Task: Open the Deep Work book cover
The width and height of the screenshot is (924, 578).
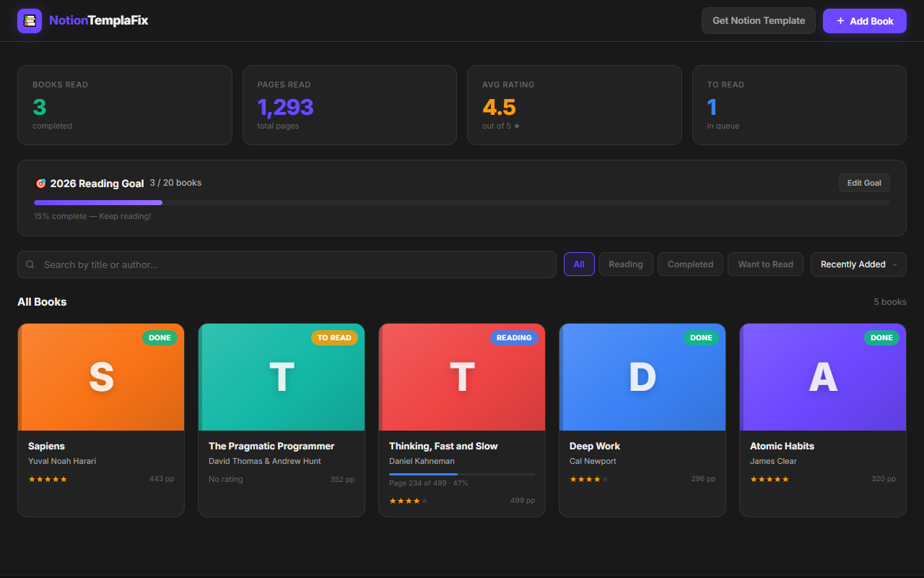Action: tap(642, 377)
